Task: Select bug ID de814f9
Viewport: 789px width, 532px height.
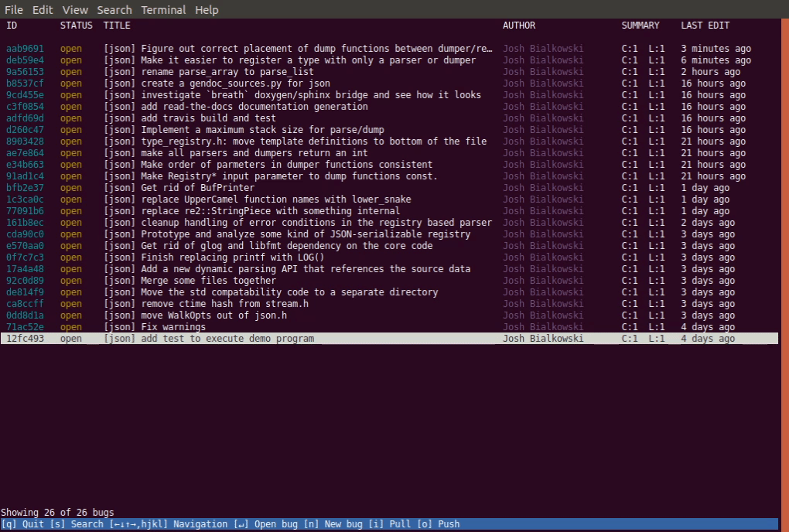Action: point(25,292)
